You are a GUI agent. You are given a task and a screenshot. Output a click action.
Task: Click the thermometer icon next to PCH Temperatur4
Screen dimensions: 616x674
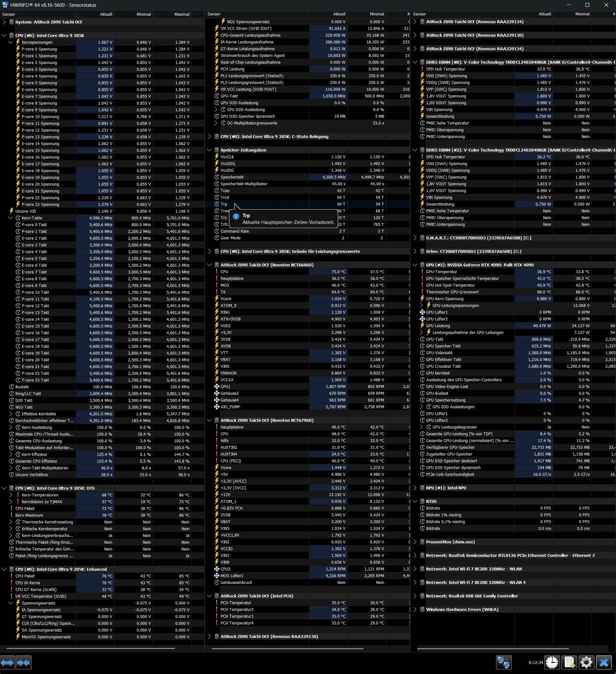[216, 623]
